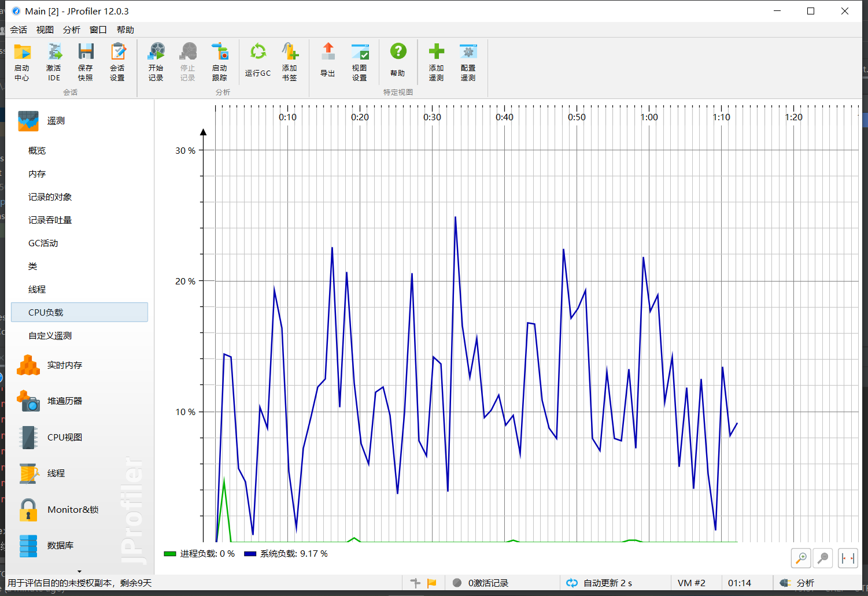Zoom out on the chart
This screenshot has height=596, width=868.
(823, 558)
